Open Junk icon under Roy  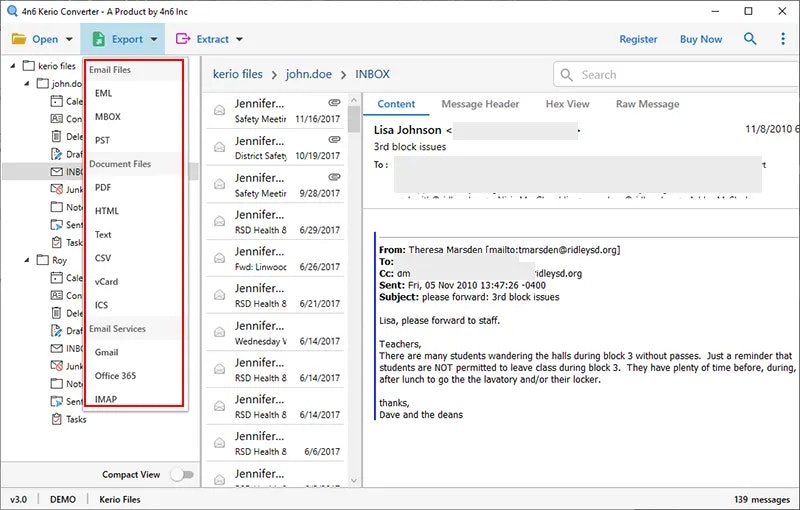click(56, 366)
